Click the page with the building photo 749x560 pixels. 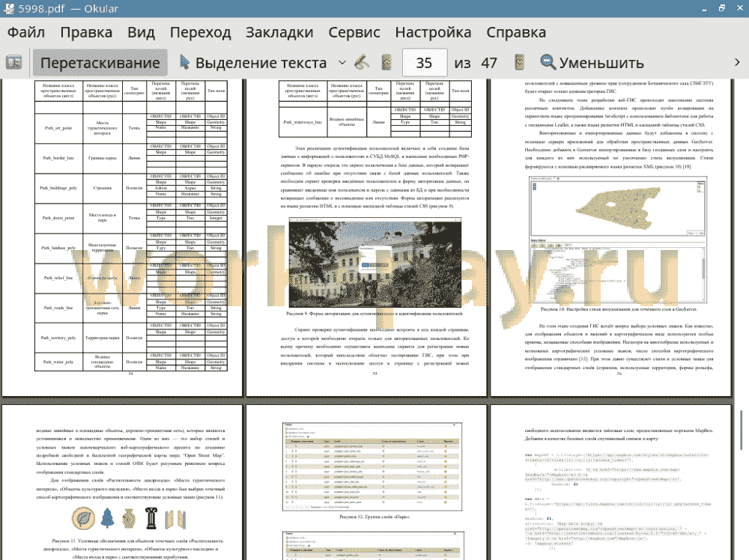[366, 237]
